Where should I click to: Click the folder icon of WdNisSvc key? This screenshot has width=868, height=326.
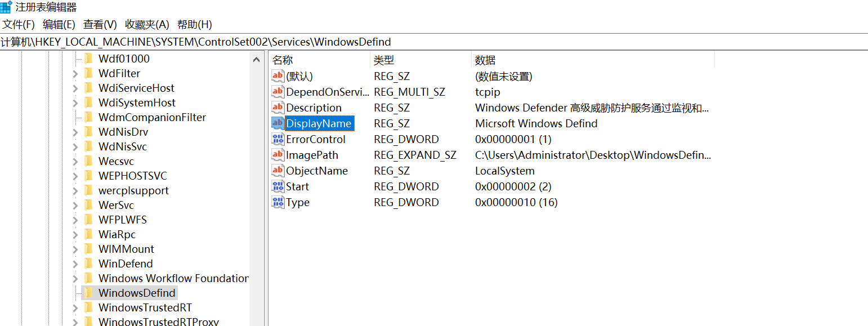coord(88,146)
